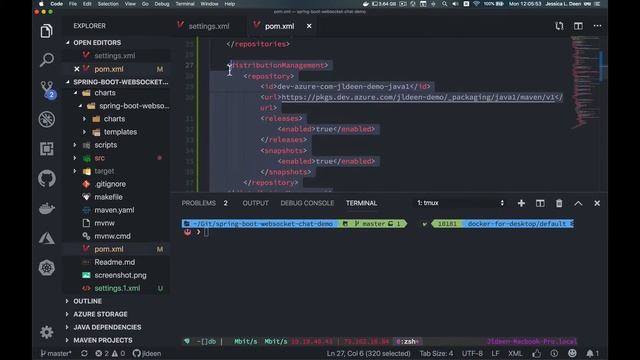
Task: Open the Terminal menu in menu bar
Action: pyautogui.click(x=185, y=4)
